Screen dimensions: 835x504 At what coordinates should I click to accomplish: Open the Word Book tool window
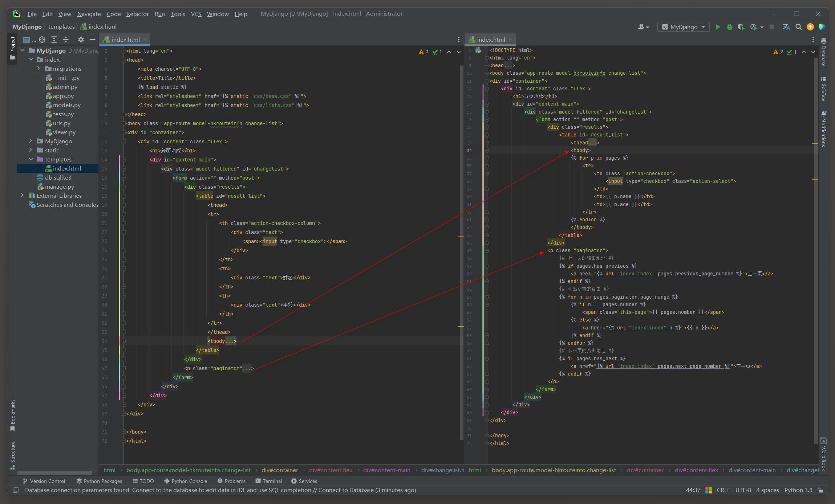coord(824,454)
